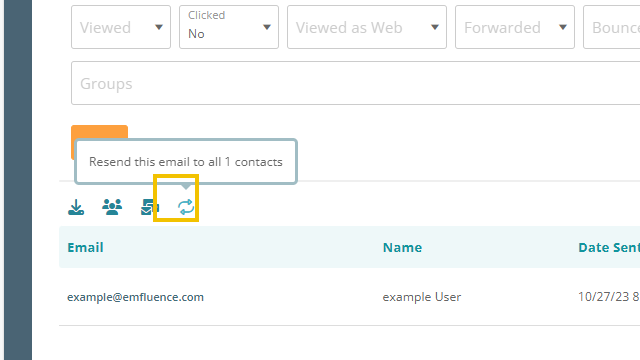Click the 10/27/23 date sent cell

[609, 297]
